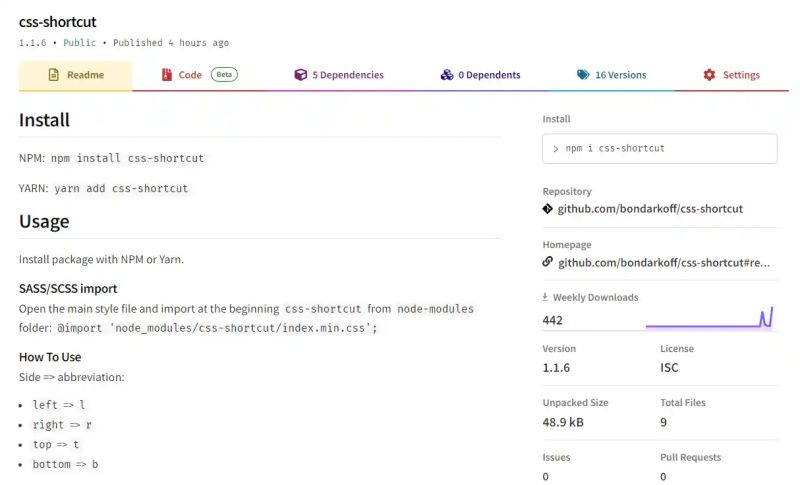Click the css-shortcut package title

pyautogui.click(x=58, y=22)
